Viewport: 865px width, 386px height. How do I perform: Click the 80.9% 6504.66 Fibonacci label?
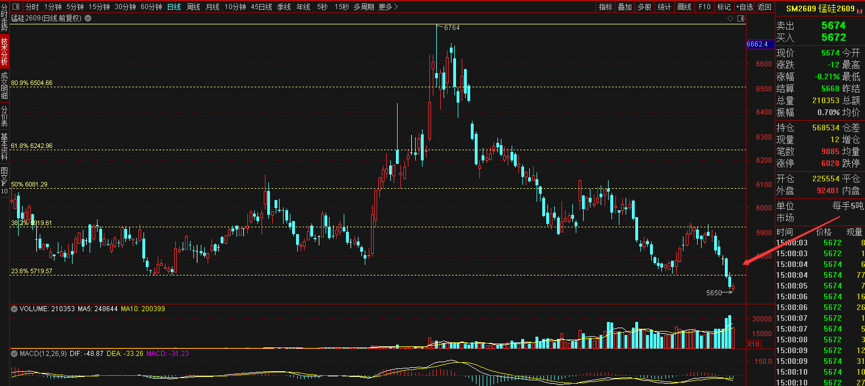tap(31, 83)
